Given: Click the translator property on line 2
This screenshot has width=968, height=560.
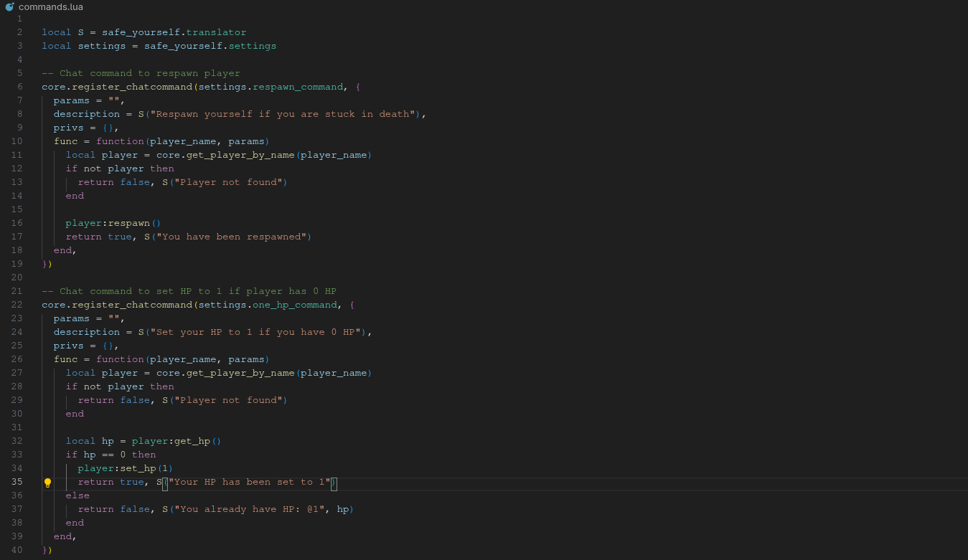Looking at the screenshot, I should click(x=216, y=32).
